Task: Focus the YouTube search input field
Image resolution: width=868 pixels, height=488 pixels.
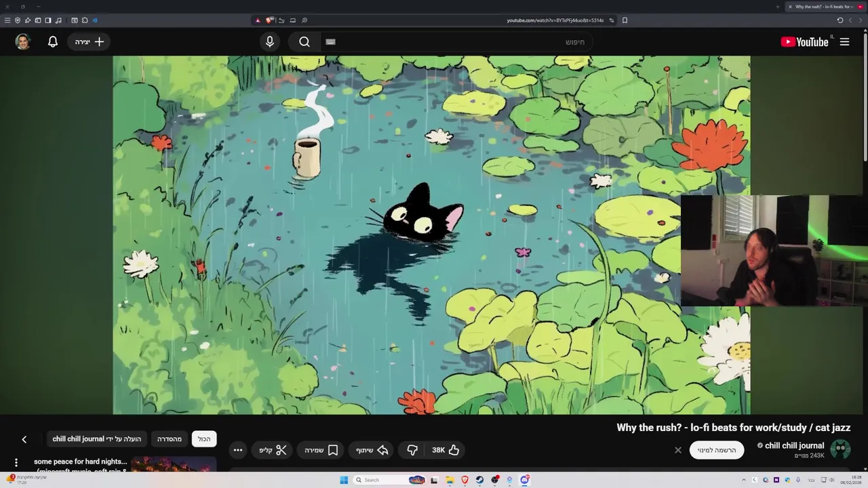Action: click(455, 42)
